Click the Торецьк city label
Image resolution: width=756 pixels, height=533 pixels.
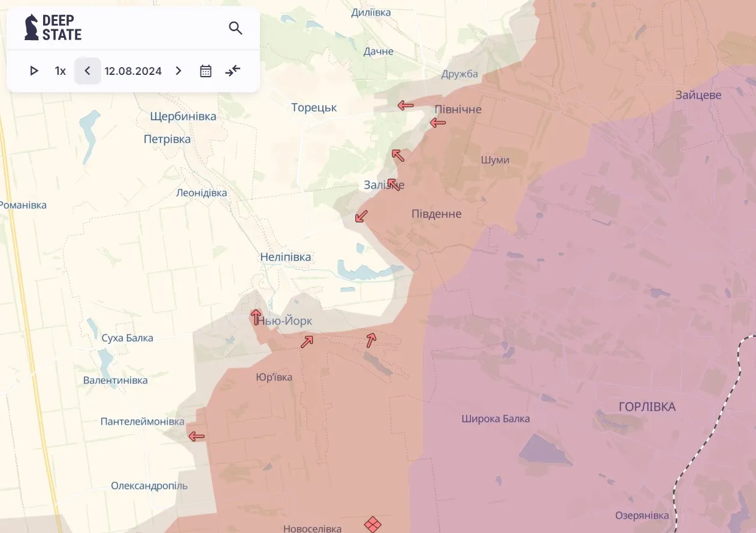313,107
